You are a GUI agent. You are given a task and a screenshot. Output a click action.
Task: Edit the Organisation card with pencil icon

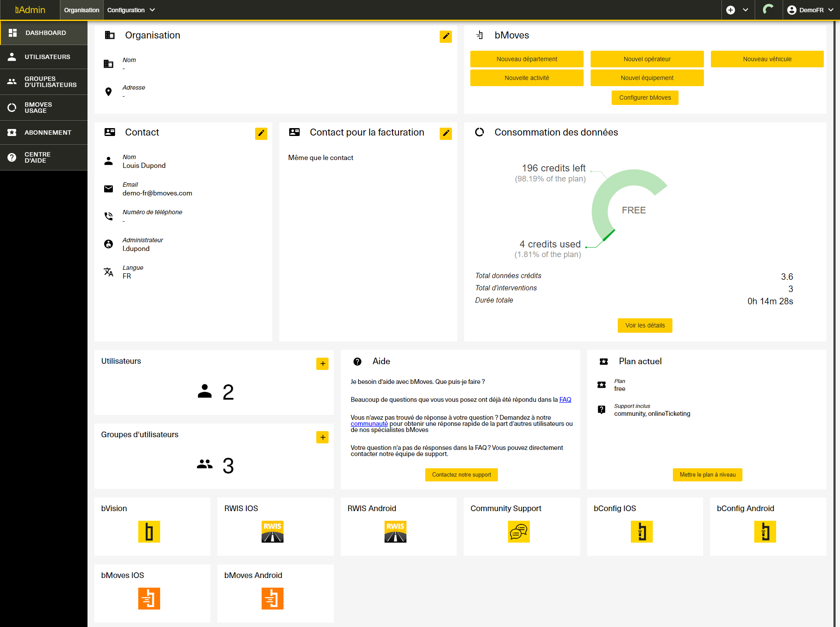pos(445,36)
